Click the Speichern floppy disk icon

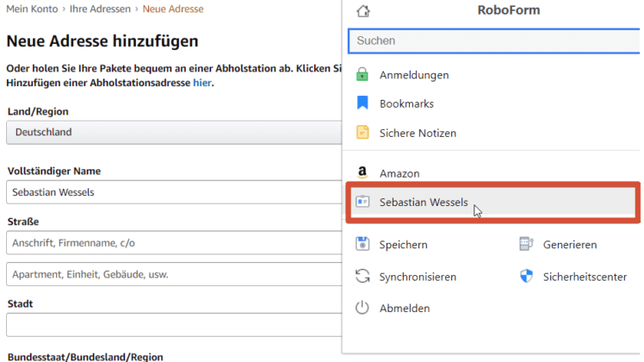(362, 244)
